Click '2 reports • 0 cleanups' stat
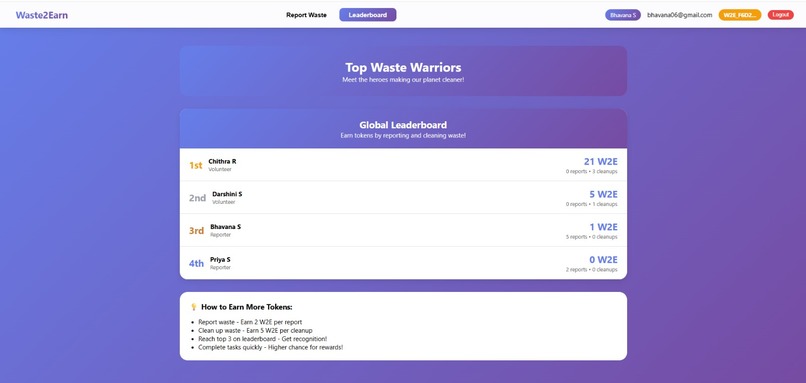This screenshot has height=383, width=806. (592, 269)
